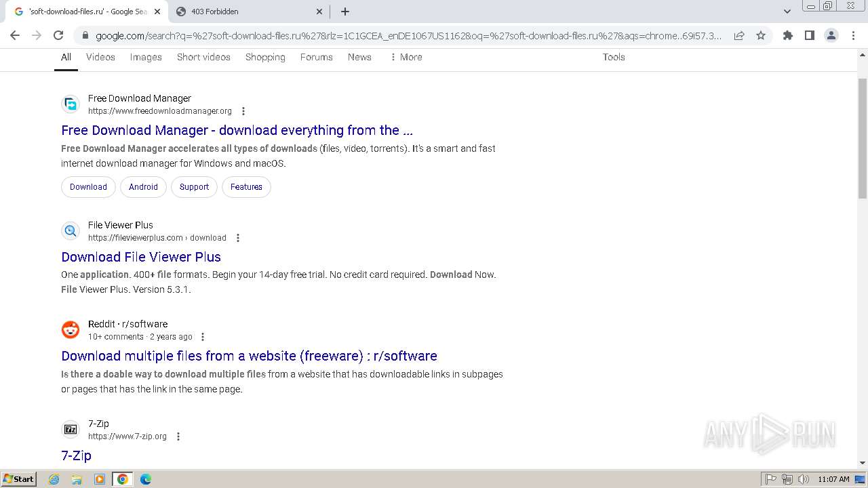Reload the current Google search page
The image size is (868, 488).
pyautogui.click(x=58, y=35)
